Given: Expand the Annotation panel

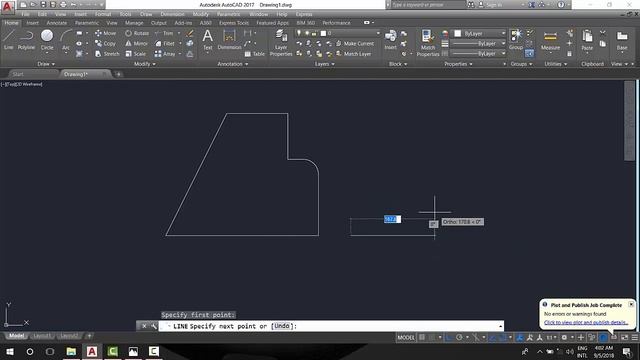Looking at the screenshot, I should (233, 64).
